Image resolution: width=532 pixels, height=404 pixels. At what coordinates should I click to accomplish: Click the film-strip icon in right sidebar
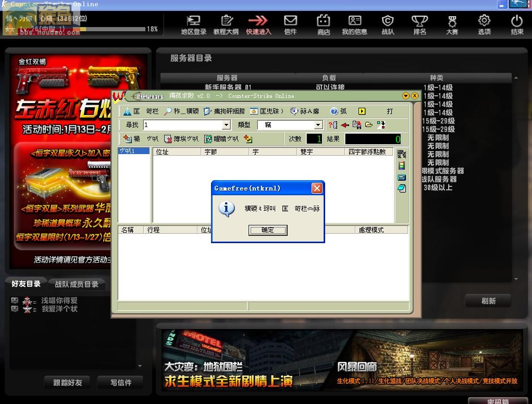(x=402, y=166)
